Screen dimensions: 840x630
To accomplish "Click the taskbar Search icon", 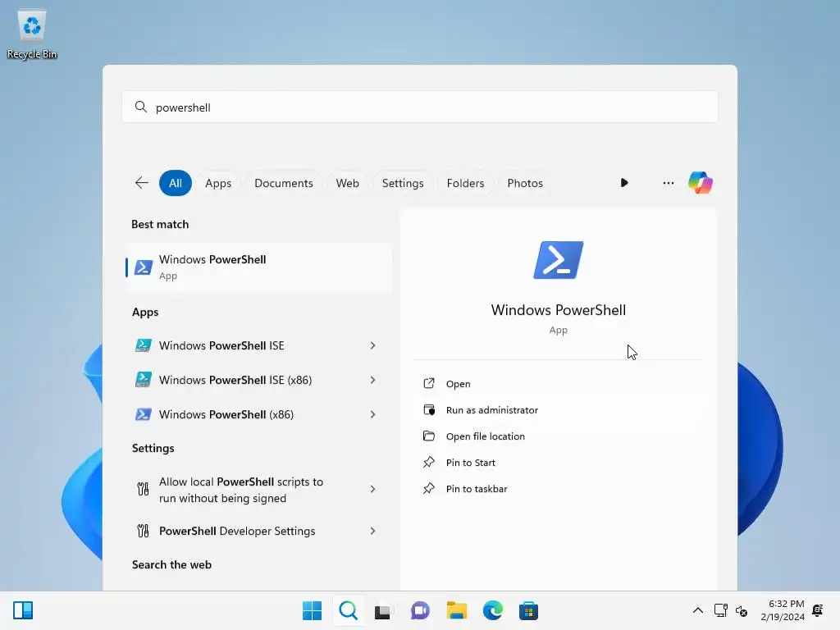I will 348,610.
